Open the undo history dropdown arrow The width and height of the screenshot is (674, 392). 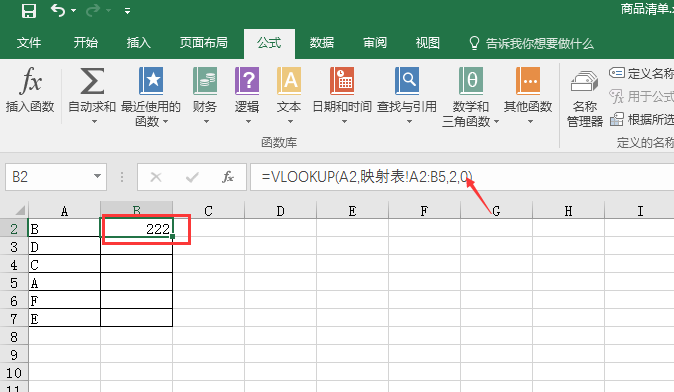[x=74, y=11]
